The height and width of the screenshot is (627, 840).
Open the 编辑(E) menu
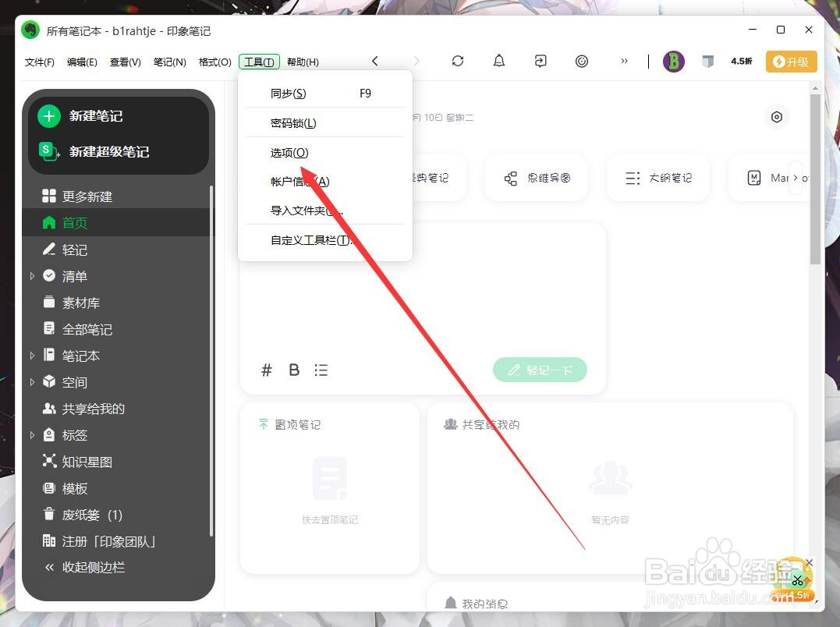[82, 62]
